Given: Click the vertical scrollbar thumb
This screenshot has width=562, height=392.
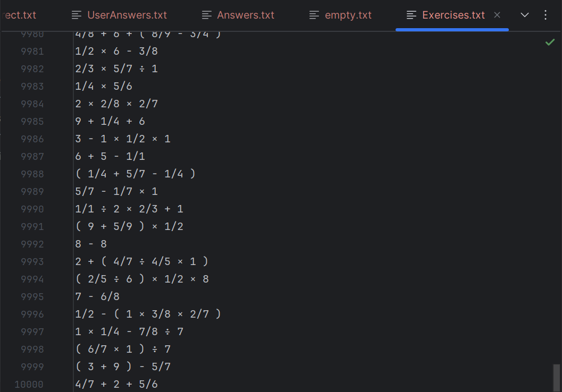Looking at the screenshot, I should click(x=556, y=378).
